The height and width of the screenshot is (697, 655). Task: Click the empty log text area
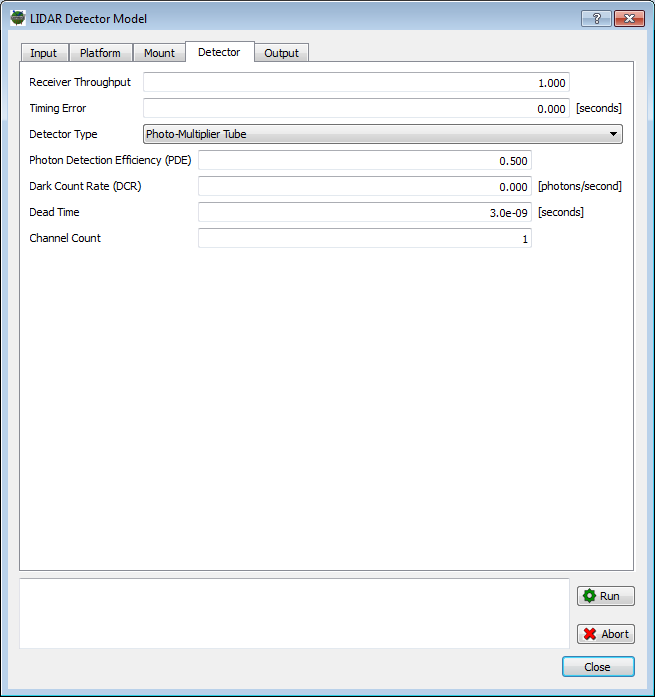(x=294, y=612)
